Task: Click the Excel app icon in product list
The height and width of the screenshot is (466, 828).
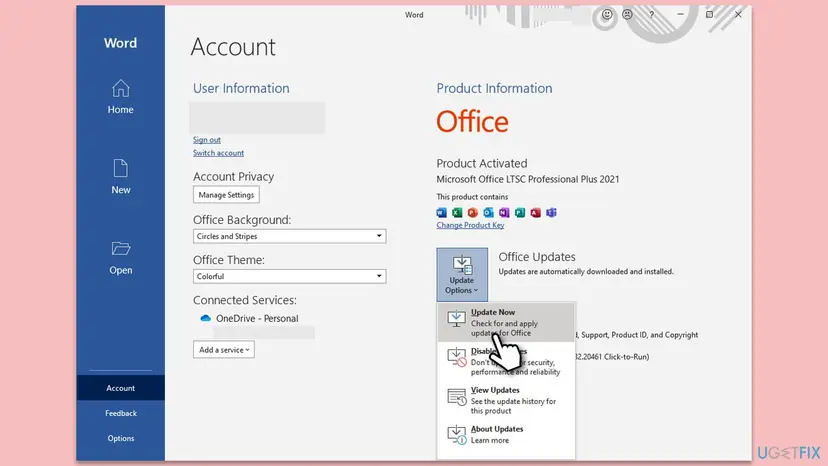Action: pos(457,212)
